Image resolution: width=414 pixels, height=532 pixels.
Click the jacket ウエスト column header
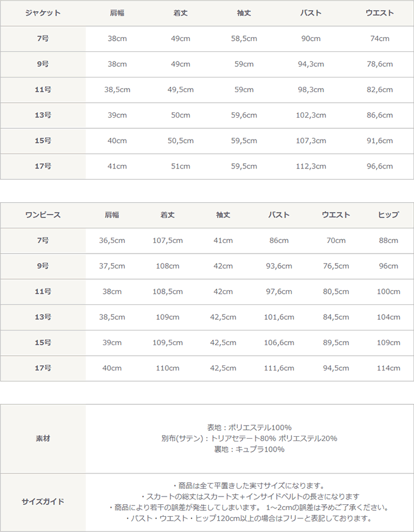click(x=380, y=13)
